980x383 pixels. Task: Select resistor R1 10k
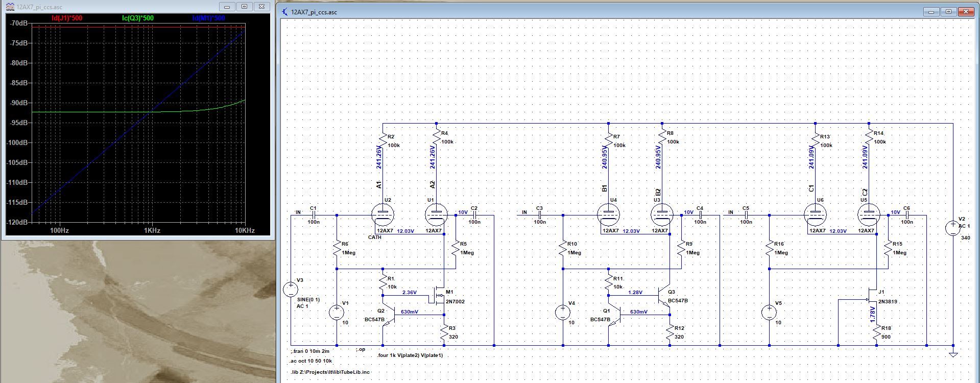pos(383,283)
